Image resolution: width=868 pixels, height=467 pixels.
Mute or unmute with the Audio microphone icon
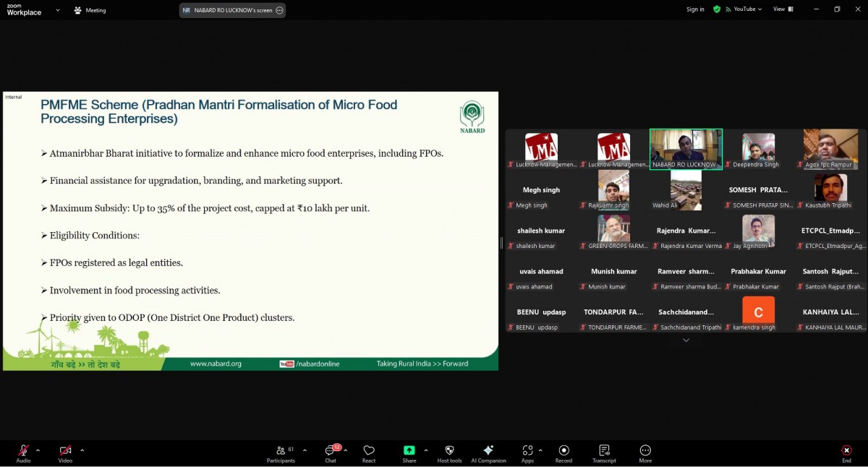(x=23, y=450)
